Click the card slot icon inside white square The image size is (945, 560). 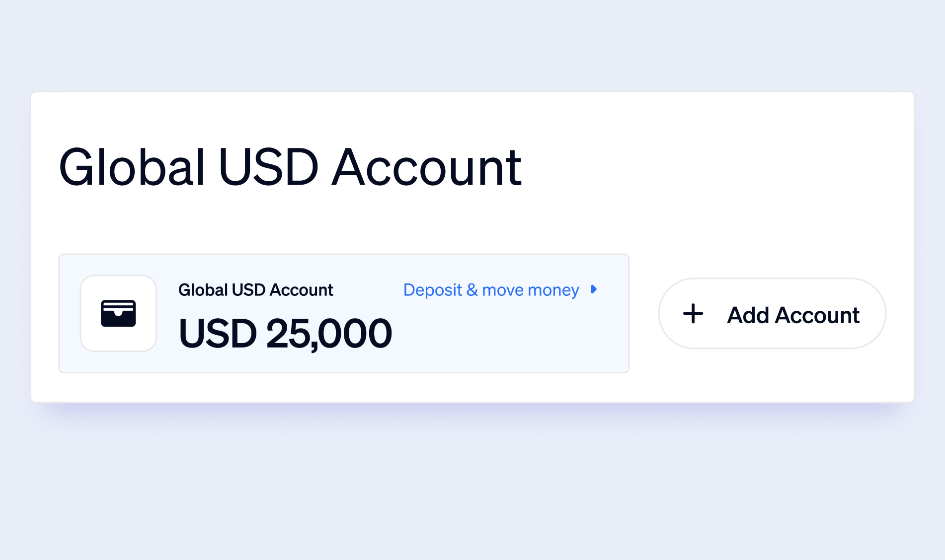(x=118, y=313)
